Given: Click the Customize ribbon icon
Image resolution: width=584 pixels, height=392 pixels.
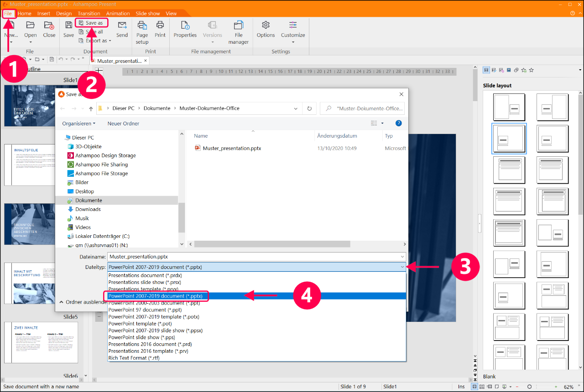Looking at the screenshot, I should pyautogui.click(x=293, y=26).
